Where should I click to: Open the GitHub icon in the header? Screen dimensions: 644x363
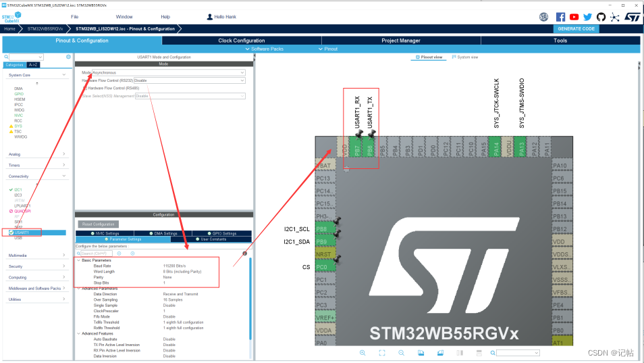pos(601,17)
